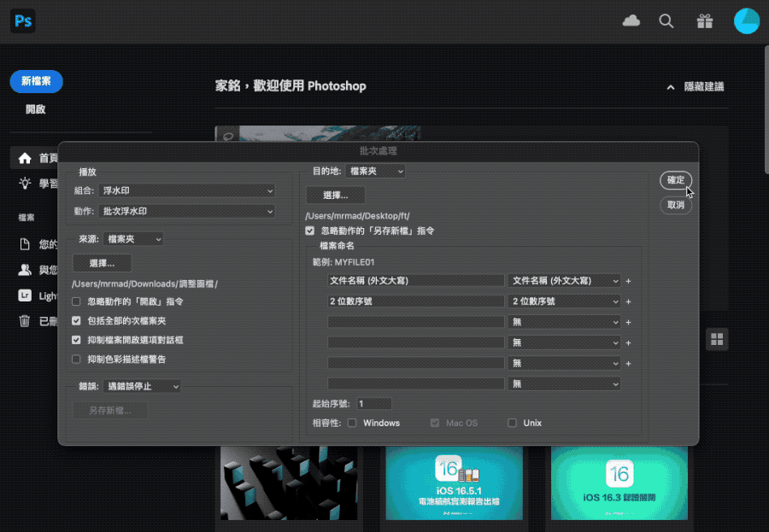Click the shared-with-you people icon
The image size is (769, 532).
[25, 270]
